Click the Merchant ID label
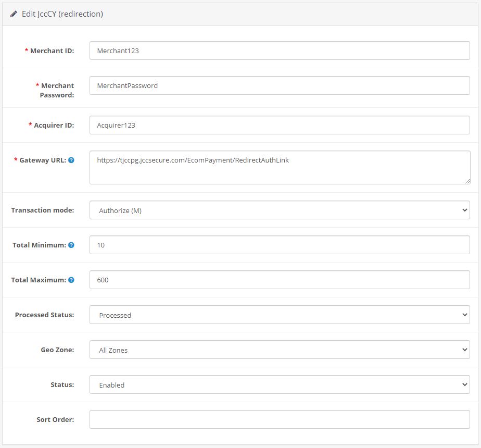The width and height of the screenshot is (481, 448). click(x=52, y=51)
